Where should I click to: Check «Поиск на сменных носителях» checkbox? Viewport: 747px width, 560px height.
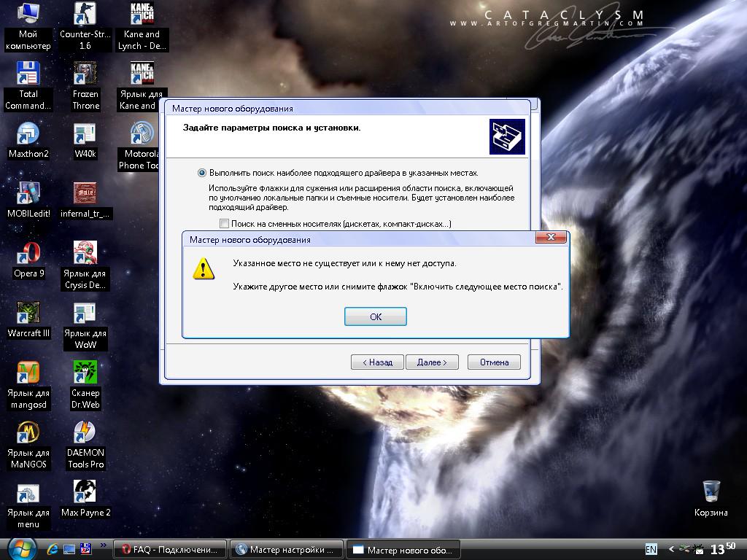point(225,223)
